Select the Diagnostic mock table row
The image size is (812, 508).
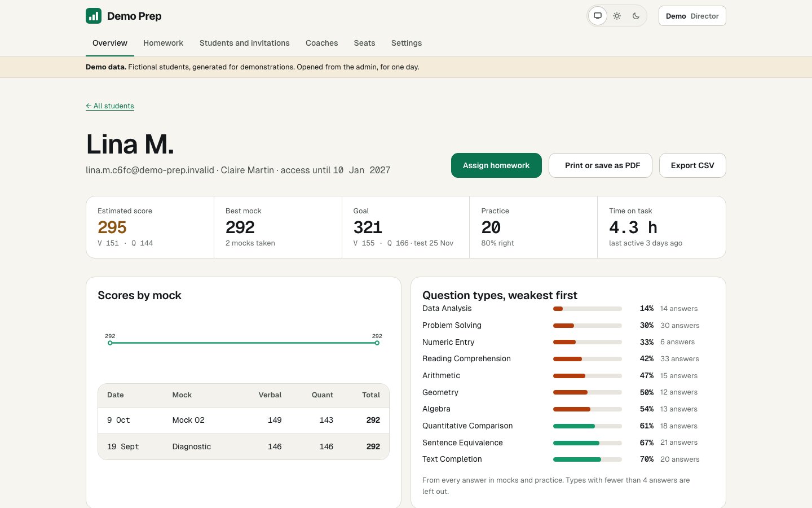pos(244,446)
